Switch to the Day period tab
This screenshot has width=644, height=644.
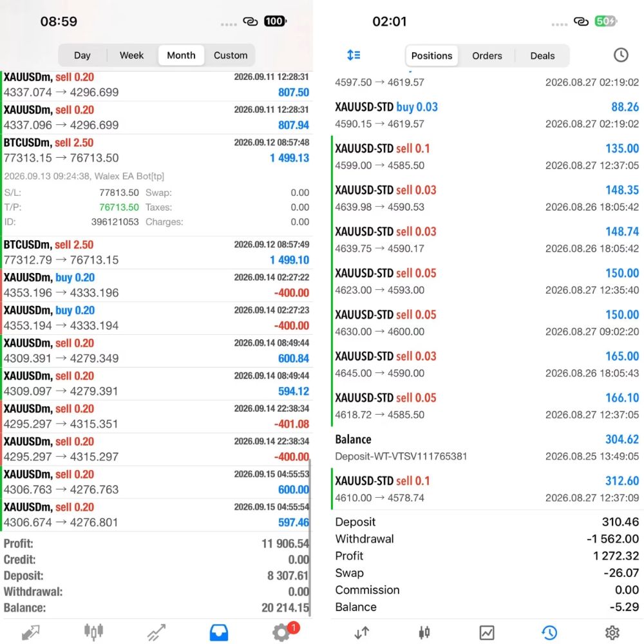pos(82,55)
